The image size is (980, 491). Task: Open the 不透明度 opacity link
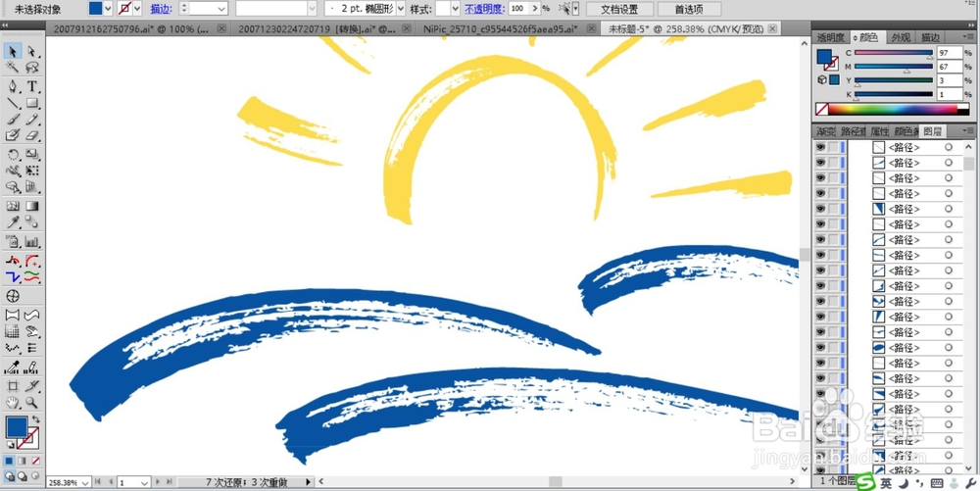tap(484, 9)
